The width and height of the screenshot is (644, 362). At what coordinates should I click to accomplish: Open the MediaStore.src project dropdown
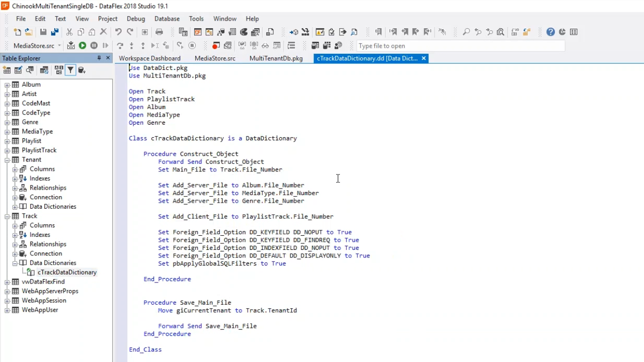(59, 46)
